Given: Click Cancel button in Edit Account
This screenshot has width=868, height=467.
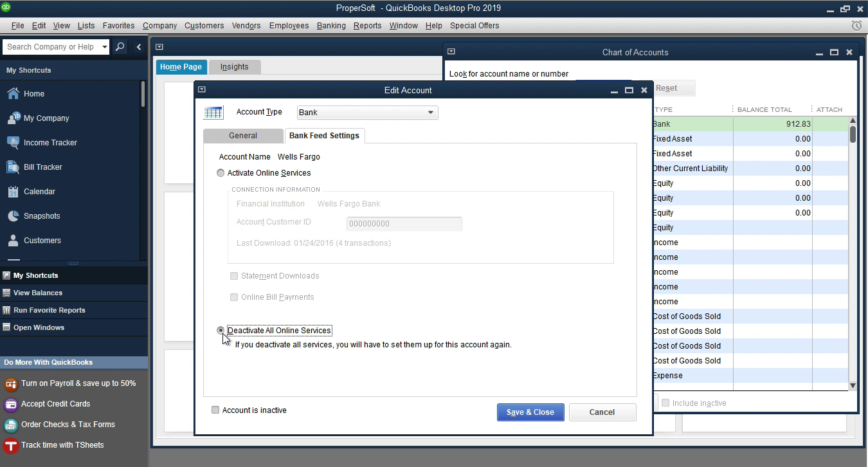Looking at the screenshot, I should pyautogui.click(x=602, y=412).
